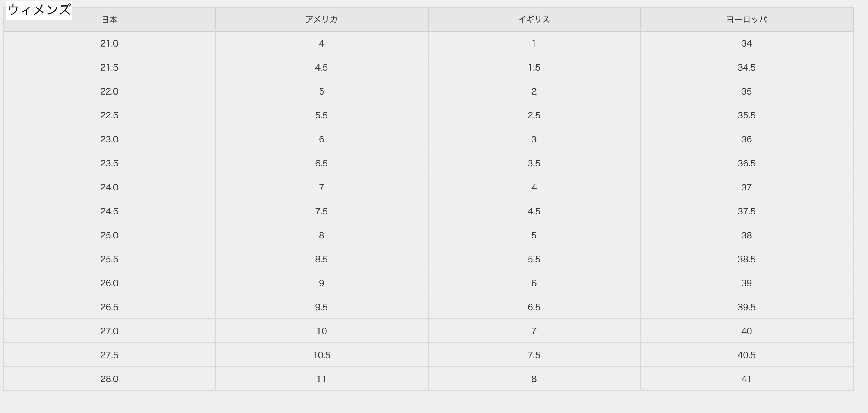Select the ヨーロッパ column header
The height and width of the screenshot is (413, 868).
[x=747, y=20]
